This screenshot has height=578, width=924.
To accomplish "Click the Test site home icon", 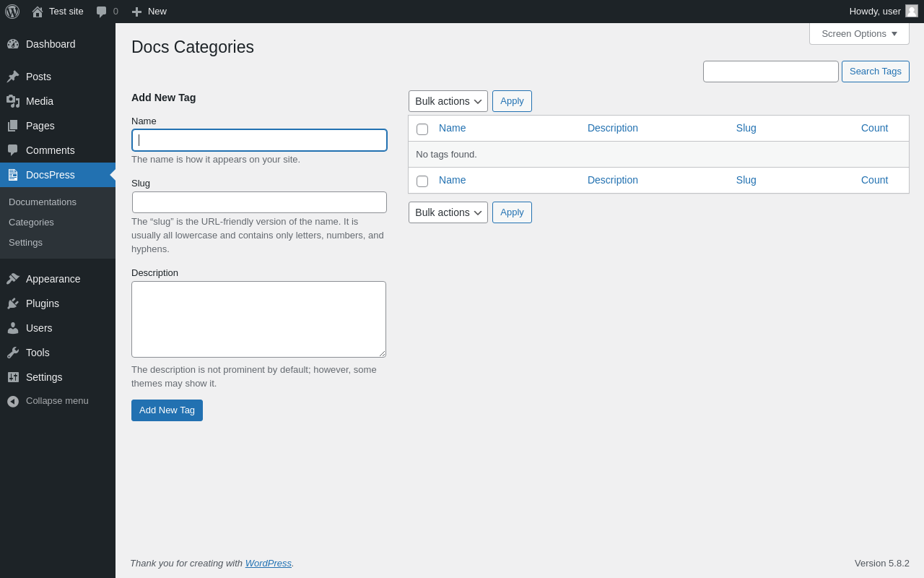I will click(38, 12).
